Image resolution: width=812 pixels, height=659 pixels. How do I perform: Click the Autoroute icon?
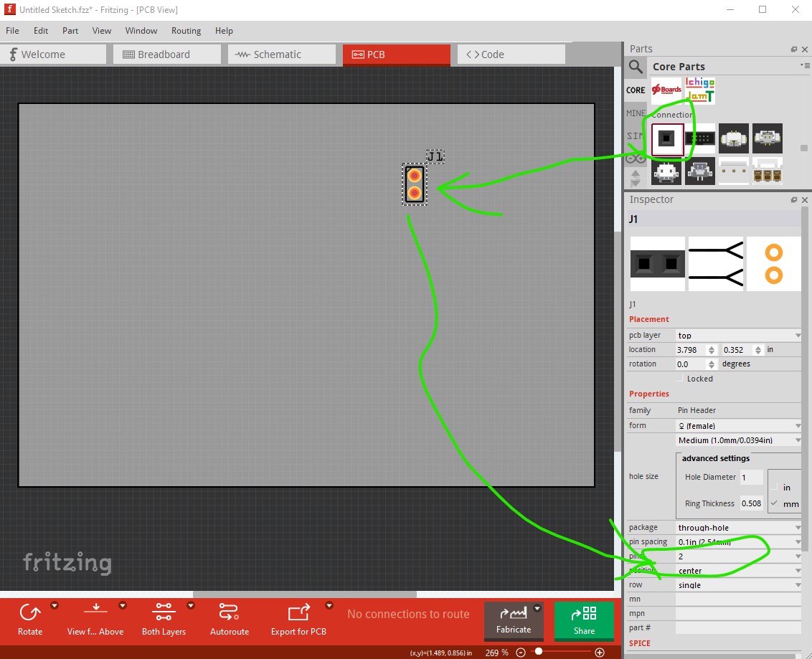tap(229, 612)
